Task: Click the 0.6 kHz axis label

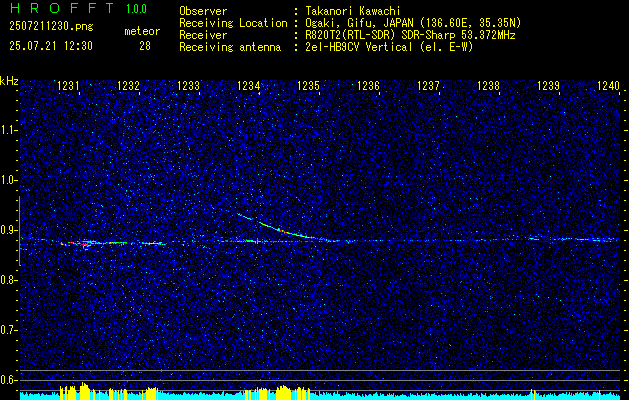Action: pyautogui.click(x=8, y=380)
